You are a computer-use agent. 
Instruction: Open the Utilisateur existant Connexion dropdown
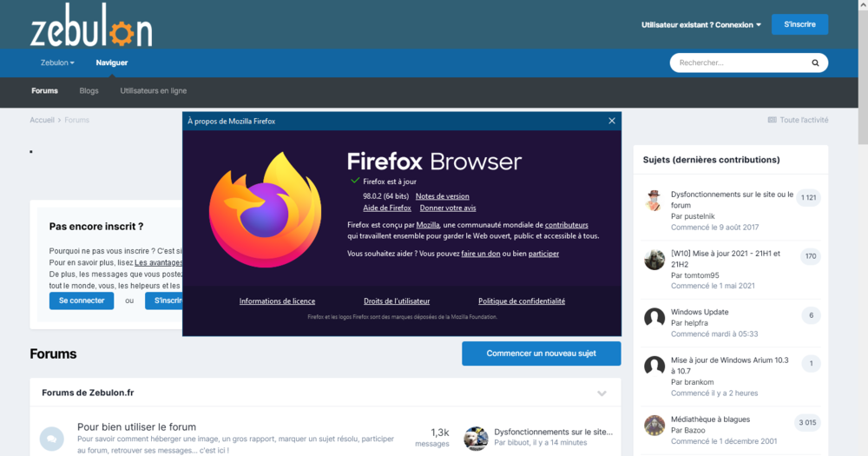pyautogui.click(x=700, y=24)
